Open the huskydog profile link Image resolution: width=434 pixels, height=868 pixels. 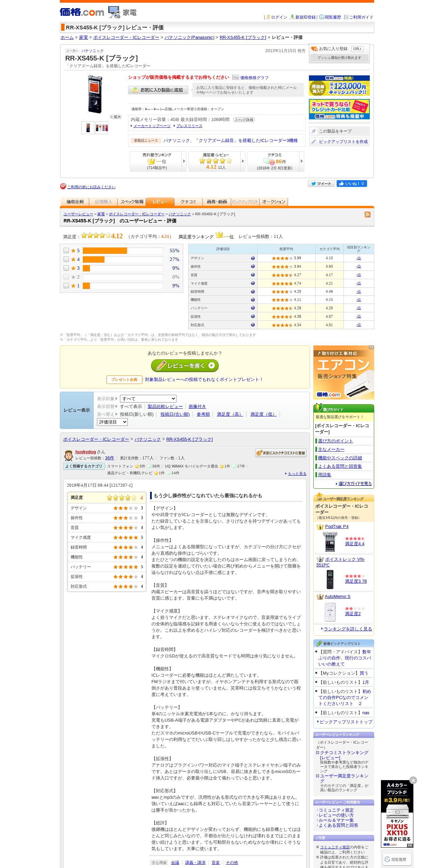[x=86, y=452]
